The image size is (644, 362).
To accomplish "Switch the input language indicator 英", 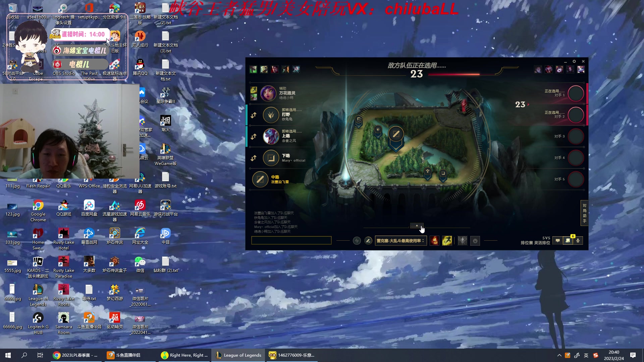I will (586, 355).
